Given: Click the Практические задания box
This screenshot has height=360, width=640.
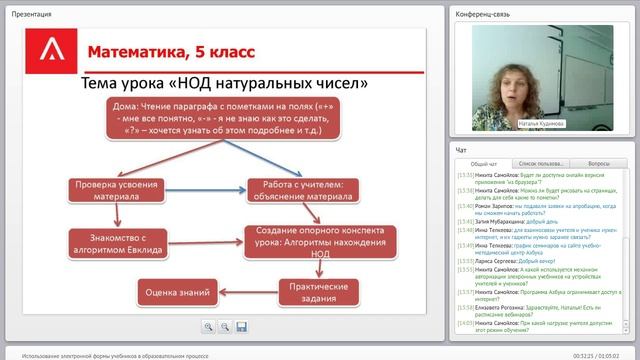Looking at the screenshot, I should [319, 293].
